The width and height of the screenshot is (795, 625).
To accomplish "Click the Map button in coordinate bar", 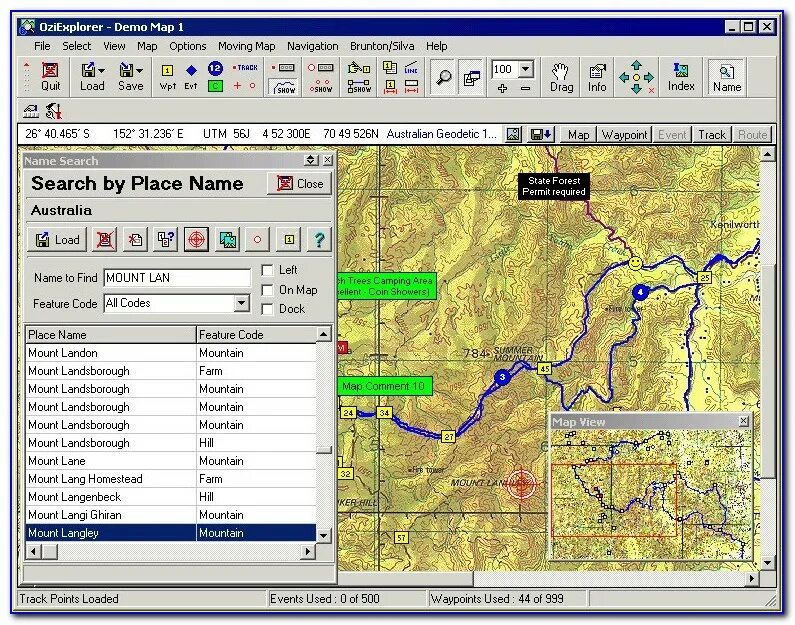I will coord(578,135).
